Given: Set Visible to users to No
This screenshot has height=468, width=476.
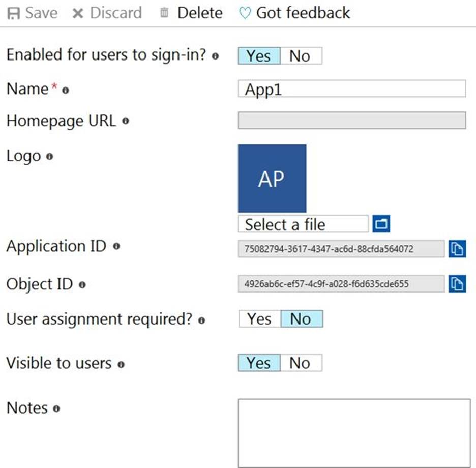Looking at the screenshot, I should pos(300,363).
